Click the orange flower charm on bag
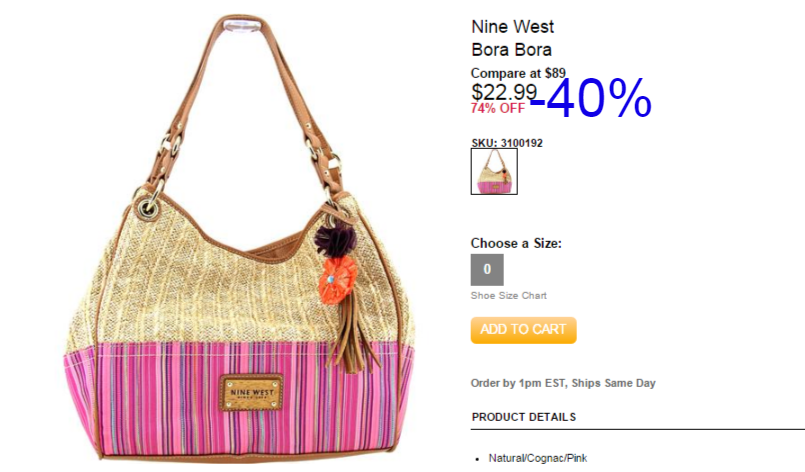Viewport: 805px width, 472px height. [337, 279]
